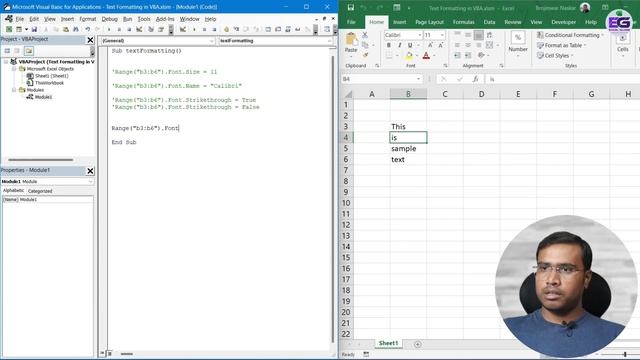Screen dimensions: 640x360
Task: Click the Fill Color bucket swatch
Action: pos(409,56)
